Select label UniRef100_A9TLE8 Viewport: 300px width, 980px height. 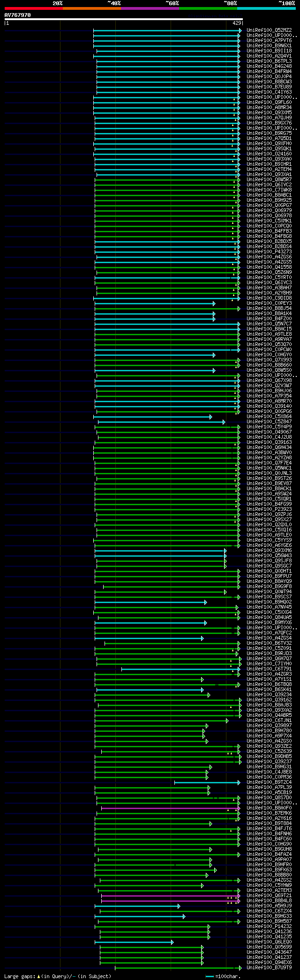pyautogui.click(x=269, y=334)
